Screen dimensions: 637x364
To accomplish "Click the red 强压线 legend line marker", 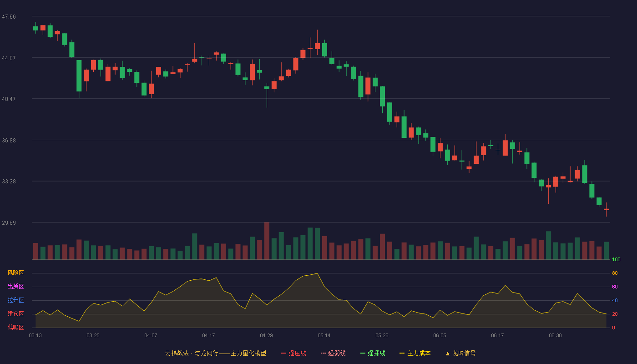I will [283, 353].
